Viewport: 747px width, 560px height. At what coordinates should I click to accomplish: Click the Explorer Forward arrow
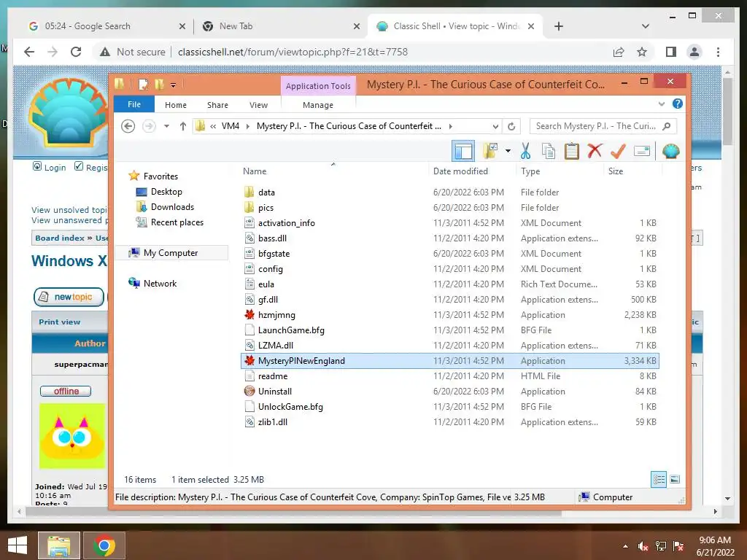(x=149, y=126)
